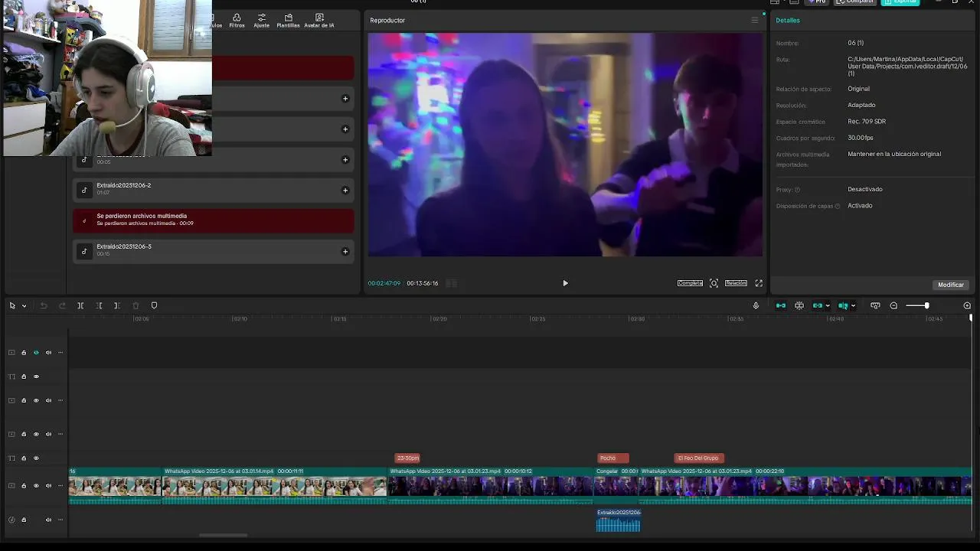Click the microphone record voiceover icon
The height and width of the screenshot is (551, 980).
[x=756, y=305]
